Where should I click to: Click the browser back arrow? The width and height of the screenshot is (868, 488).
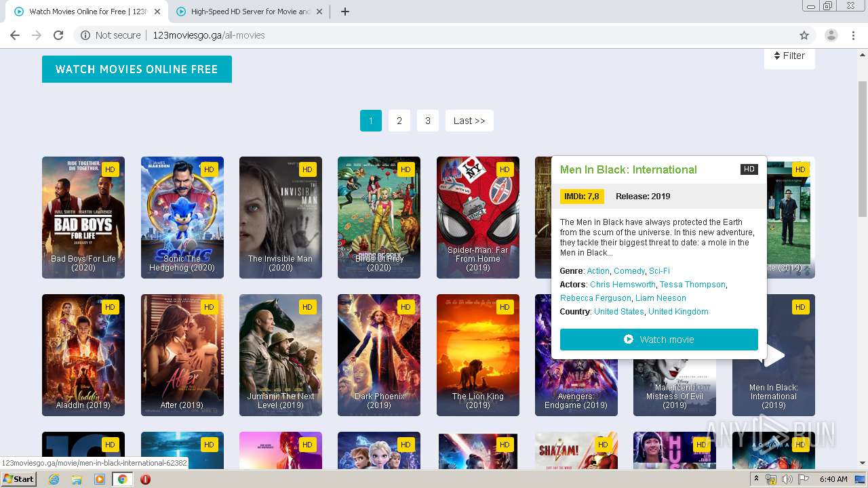tap(15, 35)
